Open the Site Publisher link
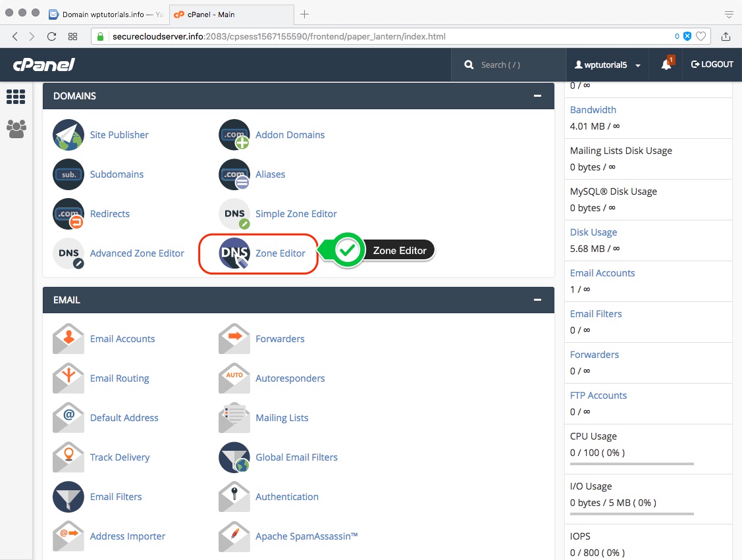Image resolution: width=742 pixels, height=560 pixels. coord(119,135)
